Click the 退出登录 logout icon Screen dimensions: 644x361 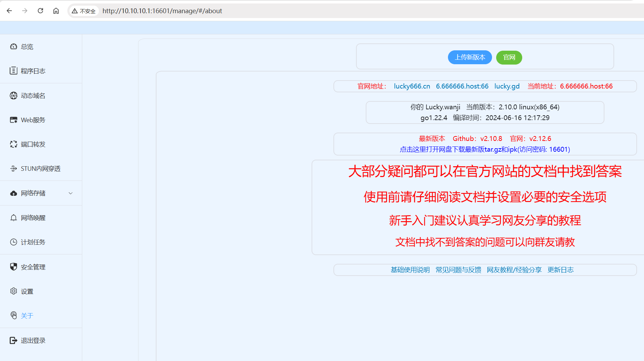pyautogui.click(x=14, y=340)
